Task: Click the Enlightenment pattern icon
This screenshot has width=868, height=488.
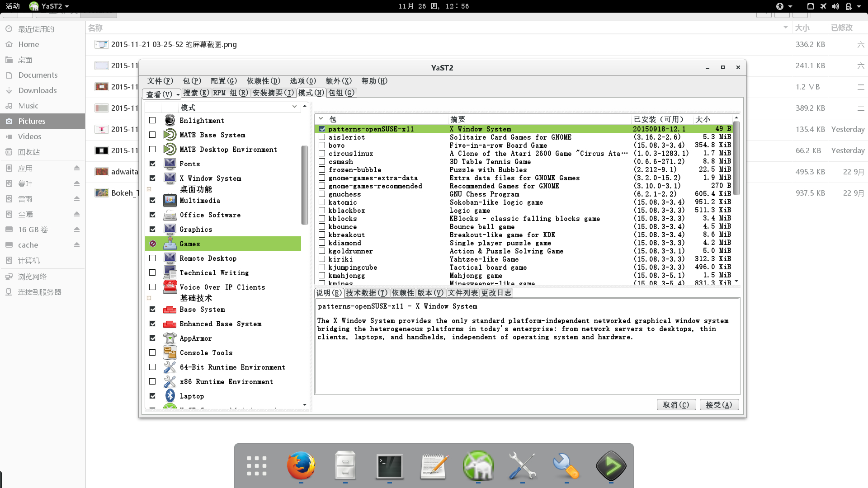Action: tap(170, 120)
